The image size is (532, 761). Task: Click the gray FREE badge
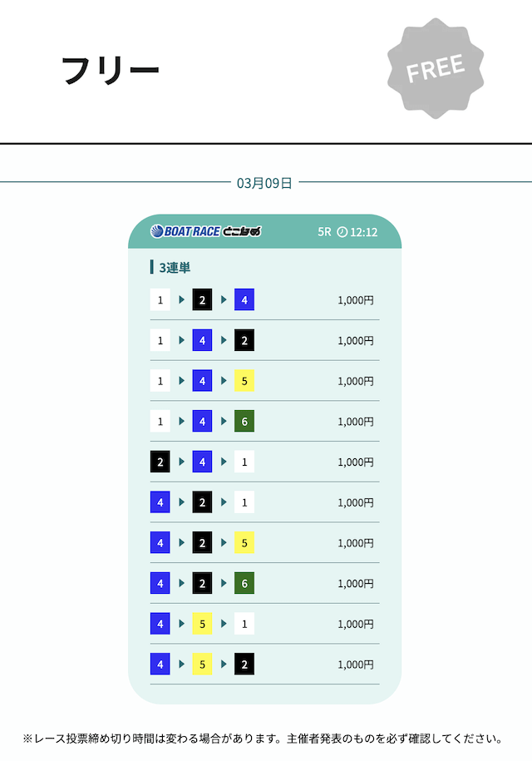436,70
